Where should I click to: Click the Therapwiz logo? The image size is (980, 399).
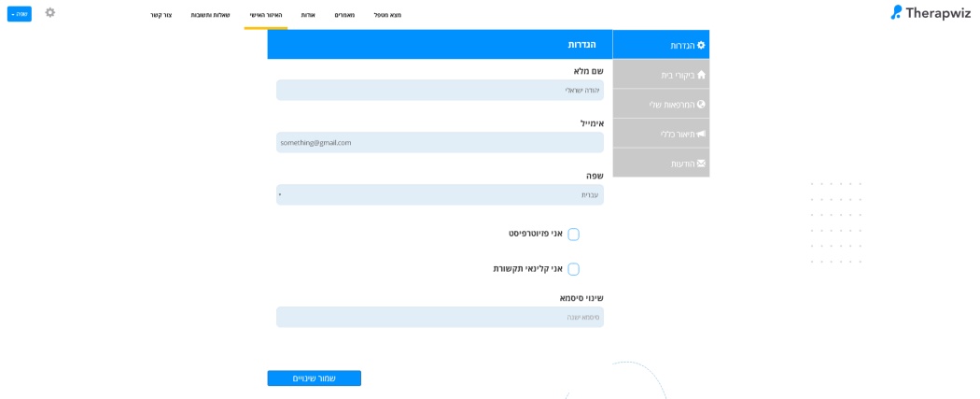[x=930, y=12]
